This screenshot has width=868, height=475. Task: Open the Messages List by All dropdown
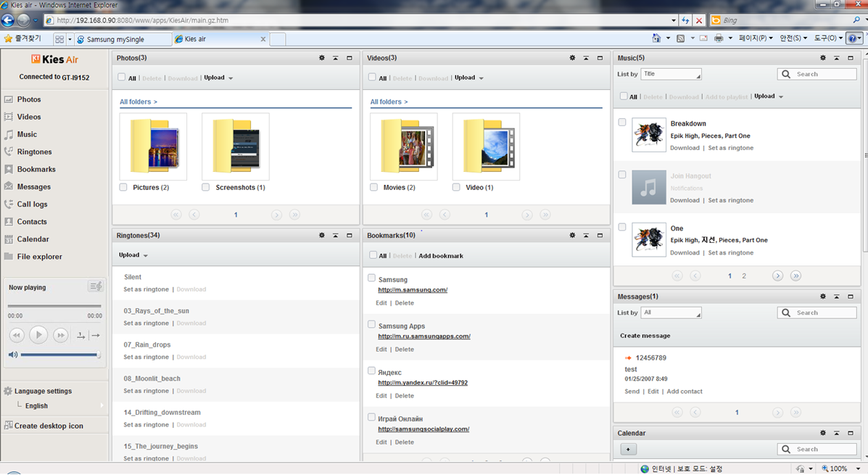(671, 313)
